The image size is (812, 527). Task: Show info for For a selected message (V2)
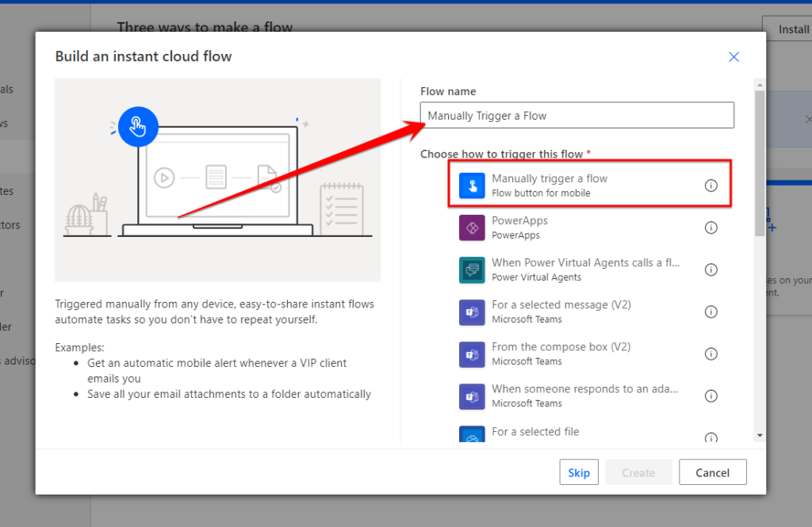tap(711, 311)
